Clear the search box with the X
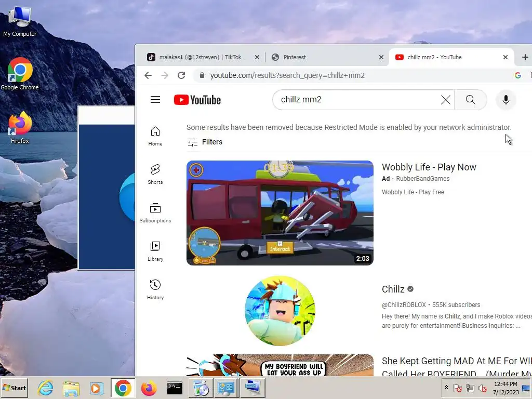 pyautogui.click(x=445, y=100)
